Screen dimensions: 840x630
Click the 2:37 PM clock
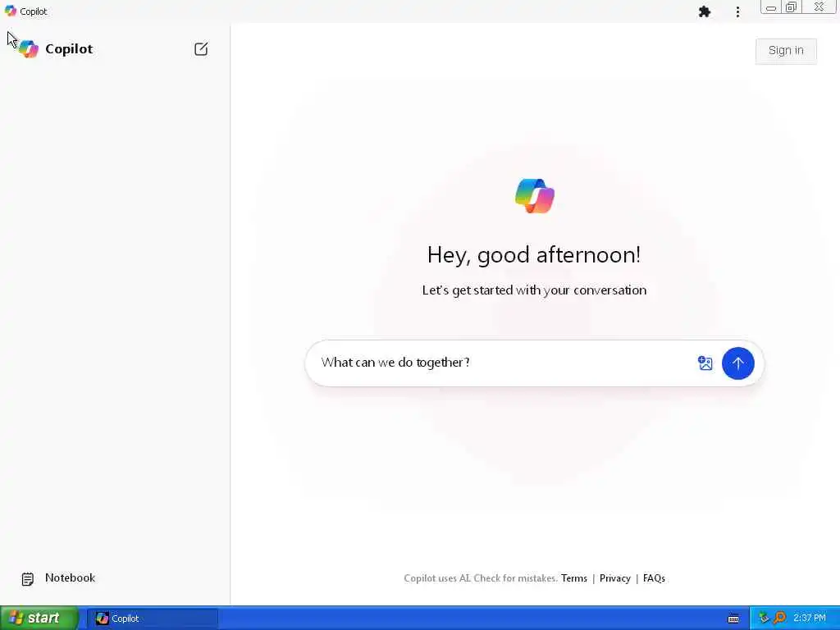coord(810,619)
